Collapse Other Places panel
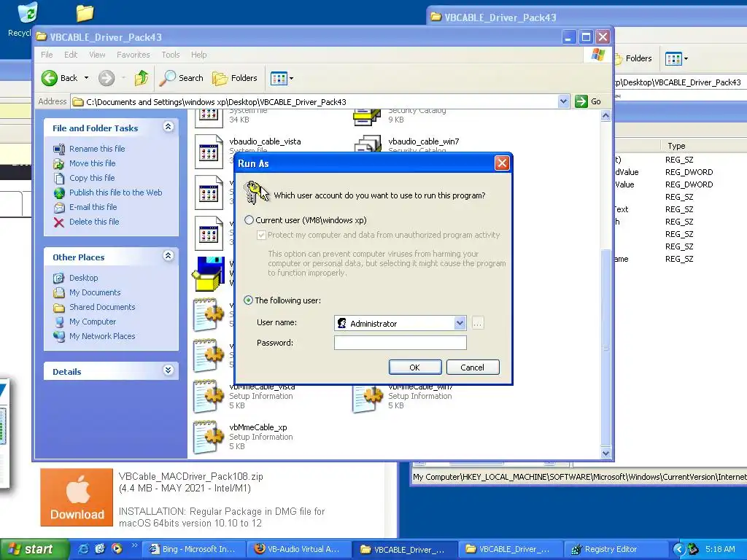747x560 pixels. (169, 256)
